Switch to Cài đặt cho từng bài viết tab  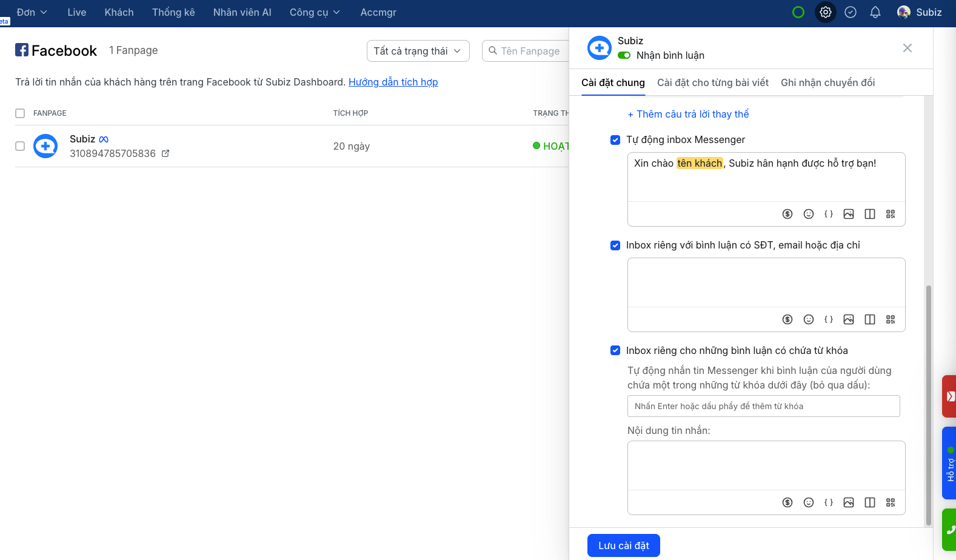[x=712, y=82]
